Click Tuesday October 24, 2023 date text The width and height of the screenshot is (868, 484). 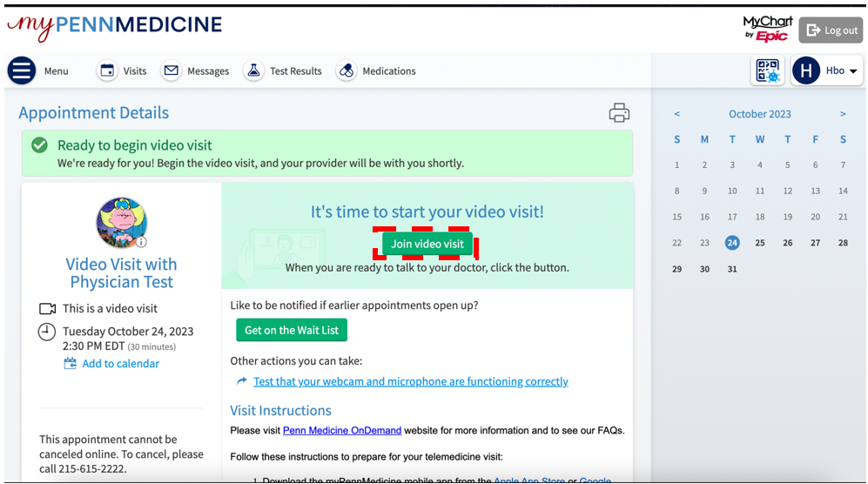pos(128,331)
